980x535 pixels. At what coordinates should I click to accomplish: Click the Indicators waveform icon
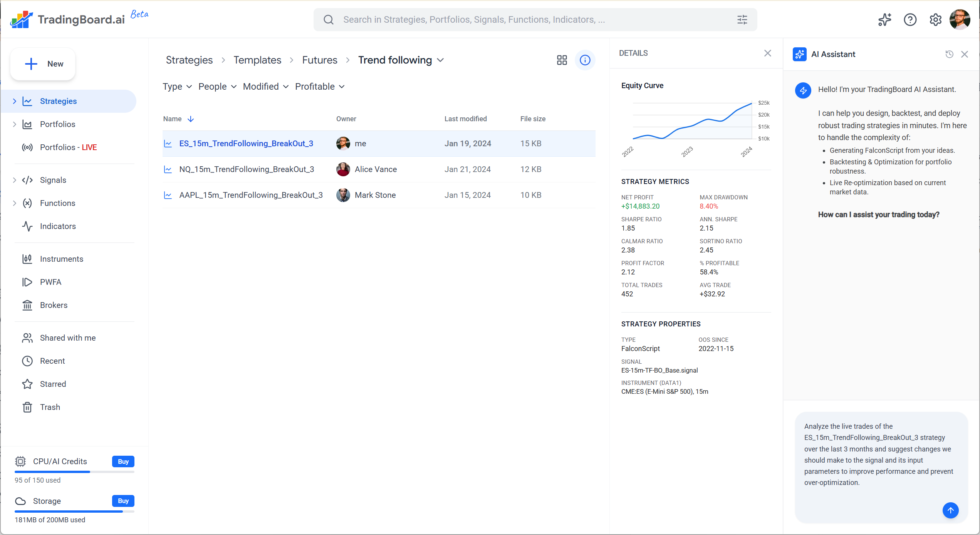point(27,226)
